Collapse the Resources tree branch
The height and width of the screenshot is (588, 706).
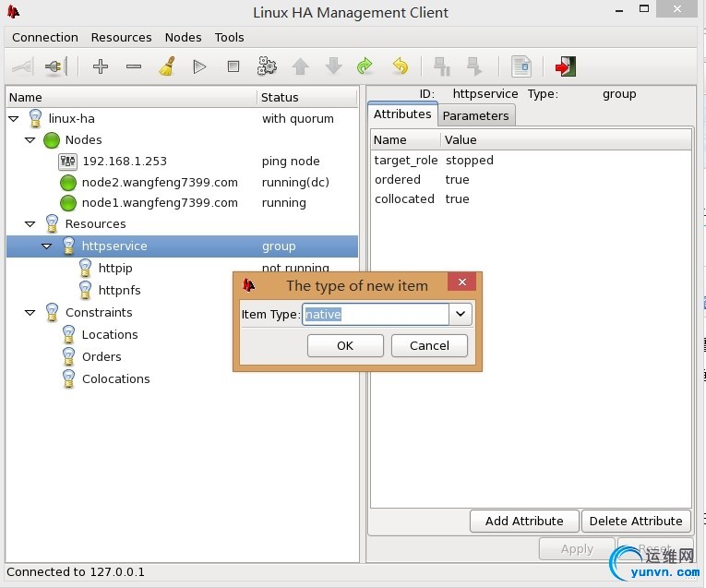tap(30, 223)
